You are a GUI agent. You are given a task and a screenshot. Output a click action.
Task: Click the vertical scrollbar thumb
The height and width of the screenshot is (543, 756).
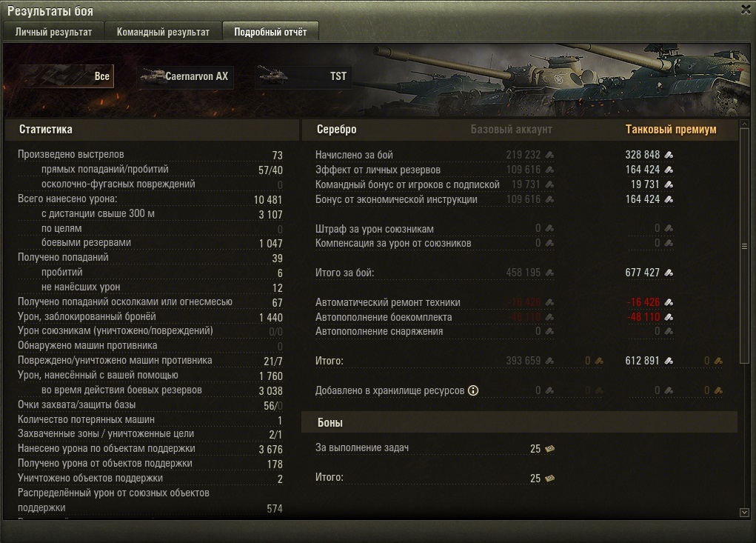(744, 247)
